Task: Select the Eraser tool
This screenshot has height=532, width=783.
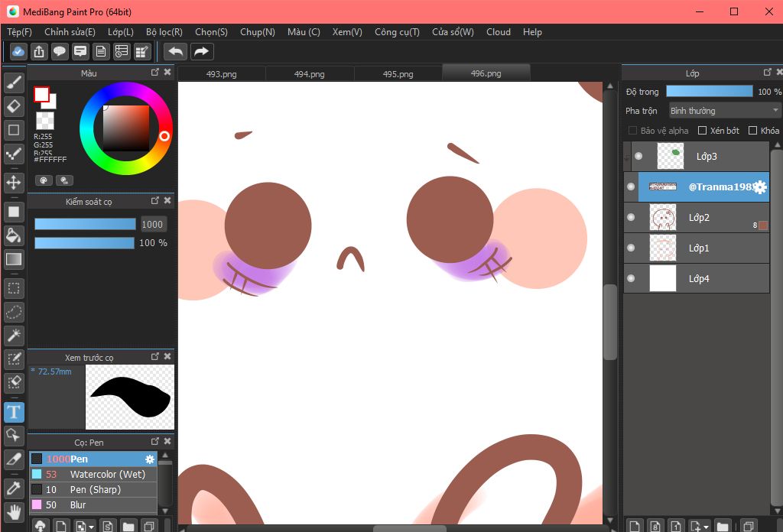Action: 14,106
